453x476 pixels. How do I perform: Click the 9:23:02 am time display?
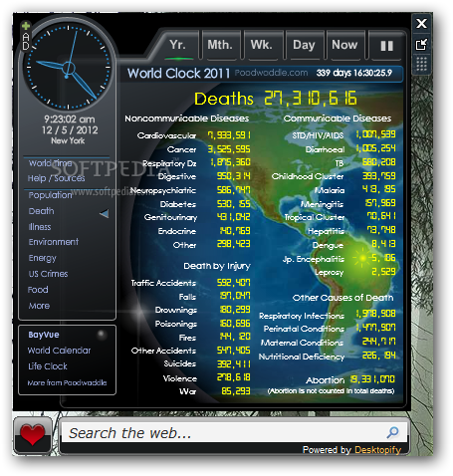pos(70,119)
